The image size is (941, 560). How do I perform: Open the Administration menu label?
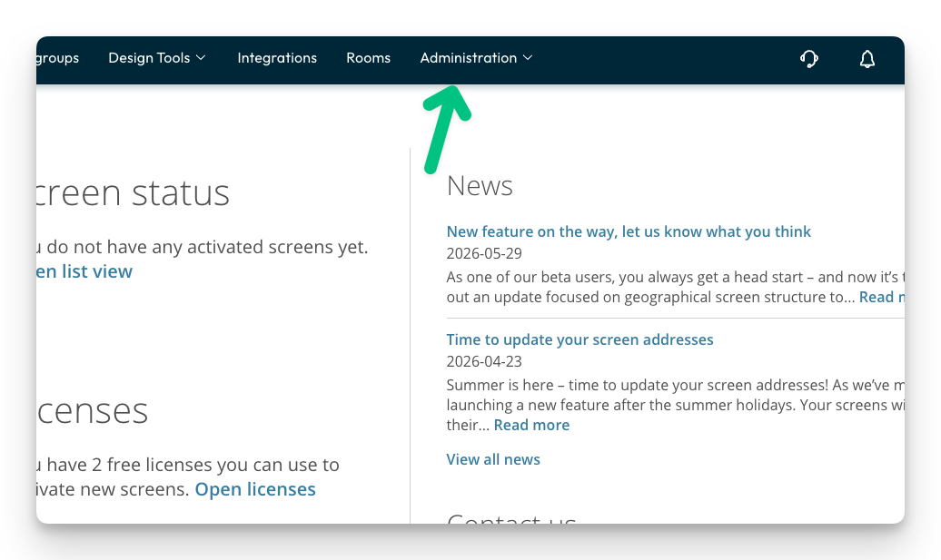click(468, 58)
